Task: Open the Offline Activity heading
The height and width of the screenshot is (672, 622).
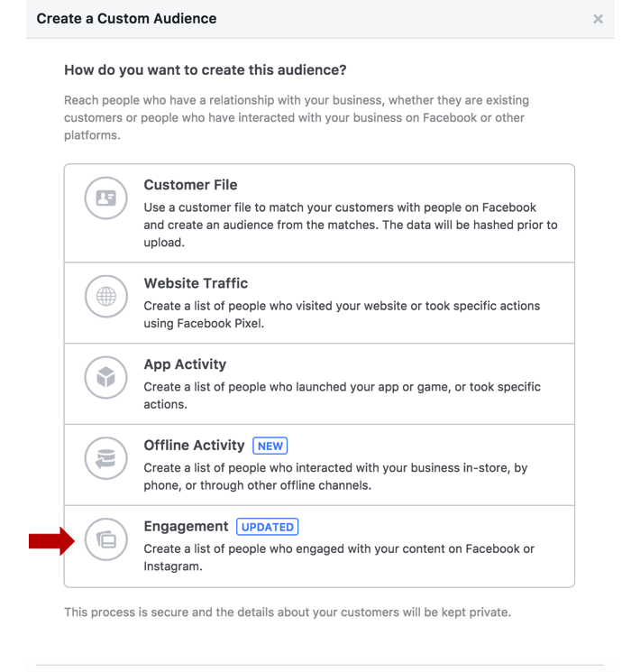Action: click(x=194, y=446)
